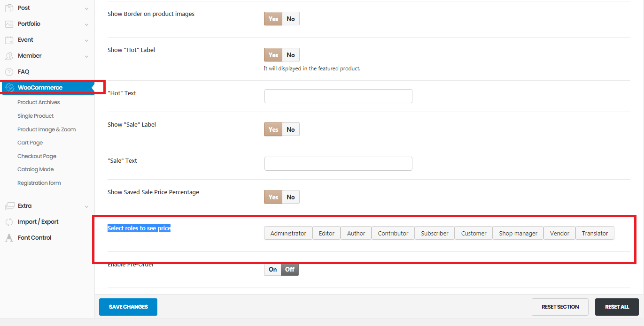Expand the Portfolio menu chevron

86,24
